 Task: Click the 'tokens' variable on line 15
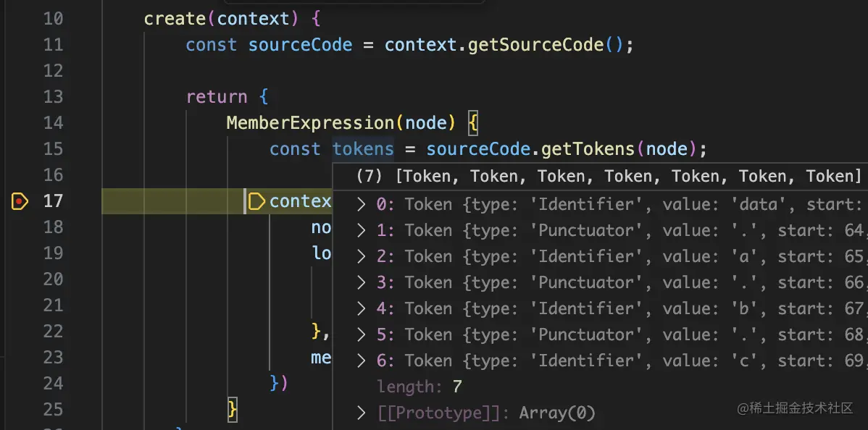(x=363, y=149)
